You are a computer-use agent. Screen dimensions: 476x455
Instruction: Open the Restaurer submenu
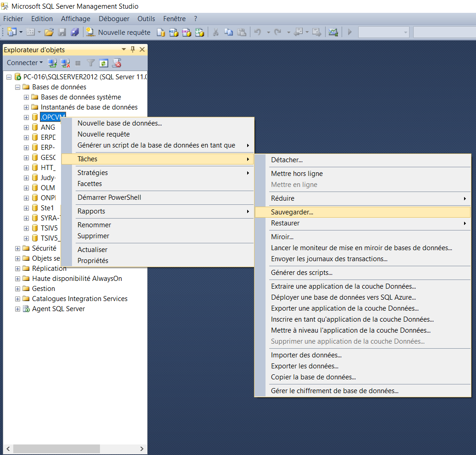point(363,223)
